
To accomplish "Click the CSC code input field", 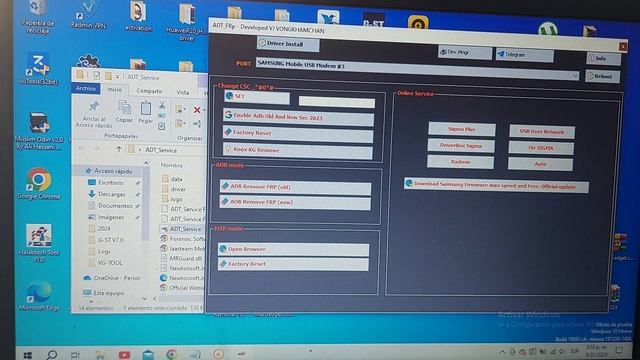I will [x=337, y=102].
